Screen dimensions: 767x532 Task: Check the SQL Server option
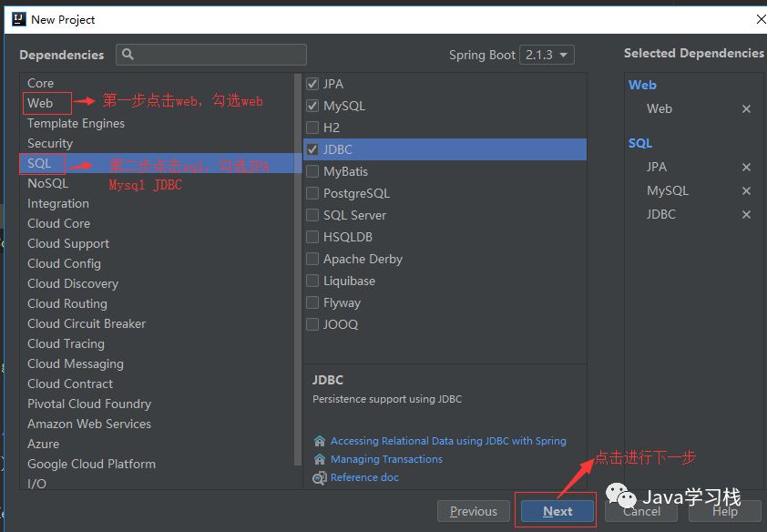click(x=312, y=215)
